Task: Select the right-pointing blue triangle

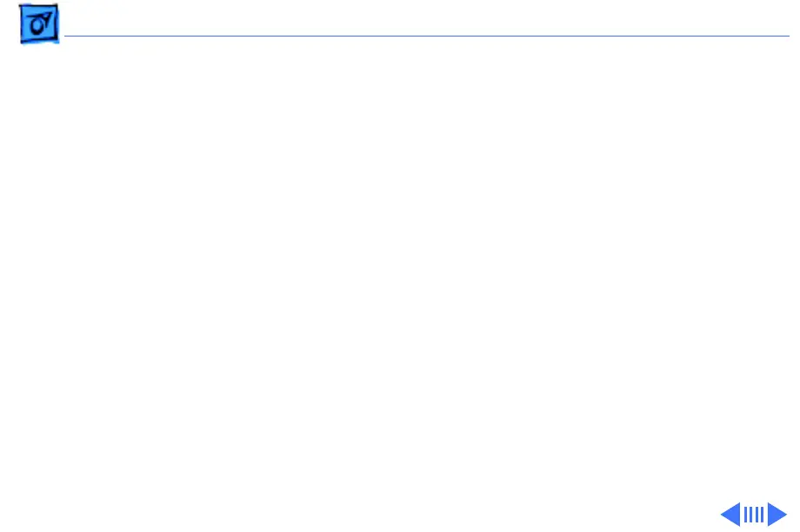Action: point(777,514)
